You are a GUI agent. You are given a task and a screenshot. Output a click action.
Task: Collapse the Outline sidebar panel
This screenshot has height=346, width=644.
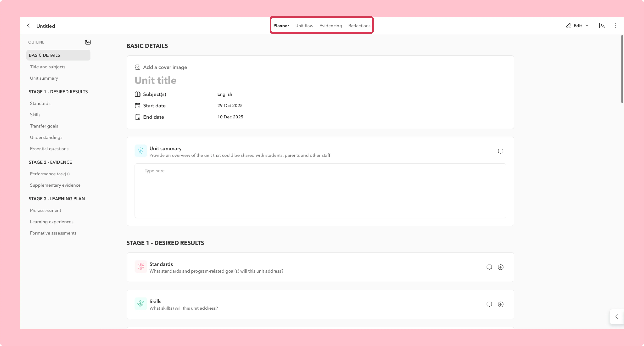tap(88, 42)
